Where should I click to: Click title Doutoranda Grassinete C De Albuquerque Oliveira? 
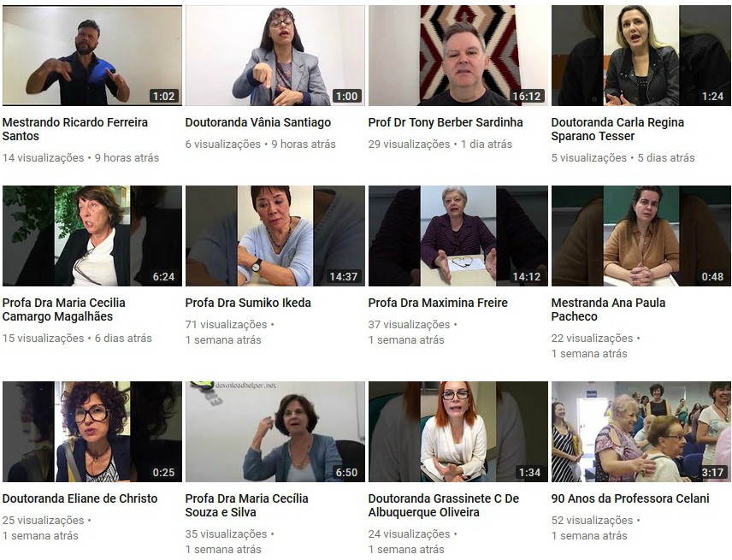click(444, 505)
